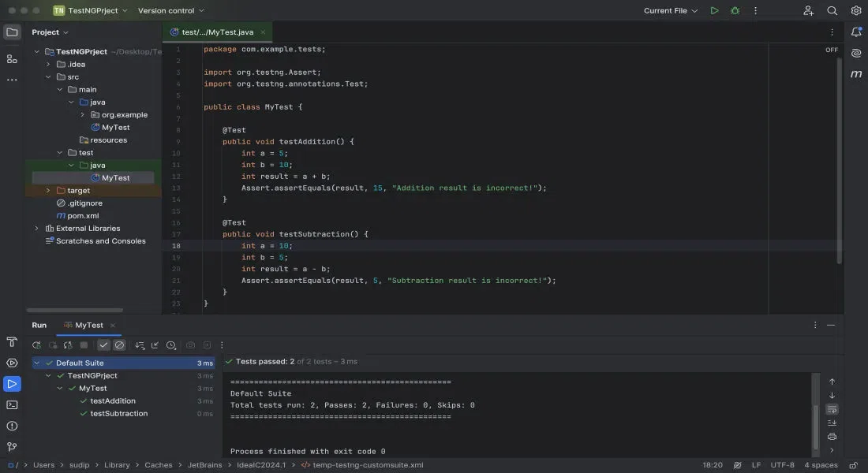Screen dimensions: 868x473
Task: Rerun MyTest in the Run toolbar
Action: (x=36, y=345)
